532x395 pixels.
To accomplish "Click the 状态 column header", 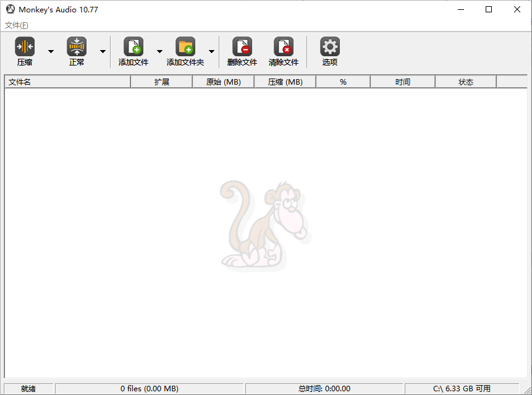I will (465, 81).
